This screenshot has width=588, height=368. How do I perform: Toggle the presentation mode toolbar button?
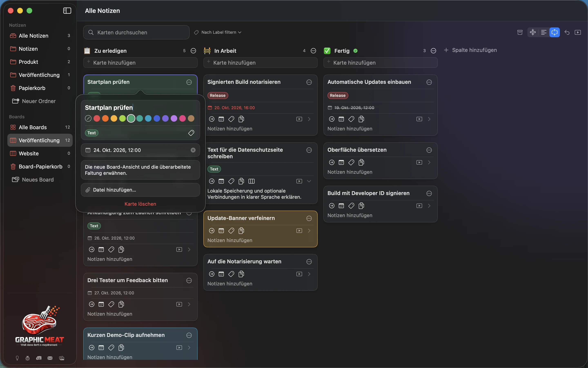pos(578,32)
